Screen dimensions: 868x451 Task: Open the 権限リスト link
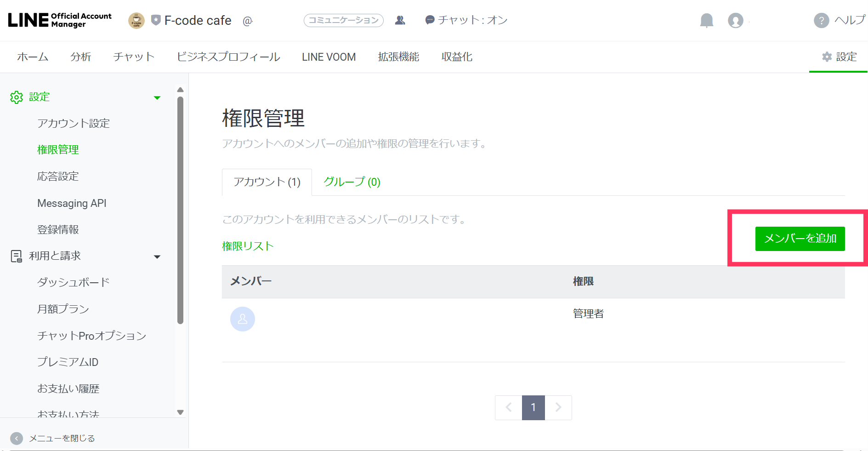(x=248, y=246)
